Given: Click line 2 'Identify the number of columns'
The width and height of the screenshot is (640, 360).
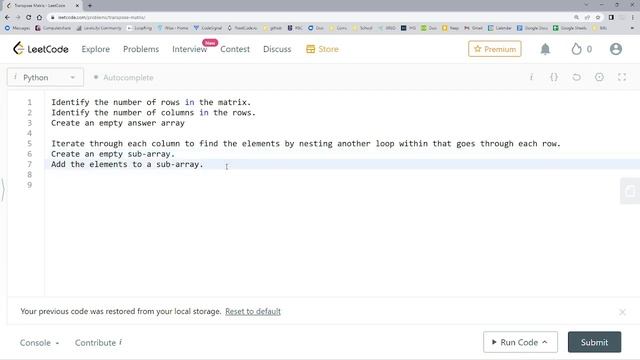Looking at the screenshot, I should click(122, 113).
